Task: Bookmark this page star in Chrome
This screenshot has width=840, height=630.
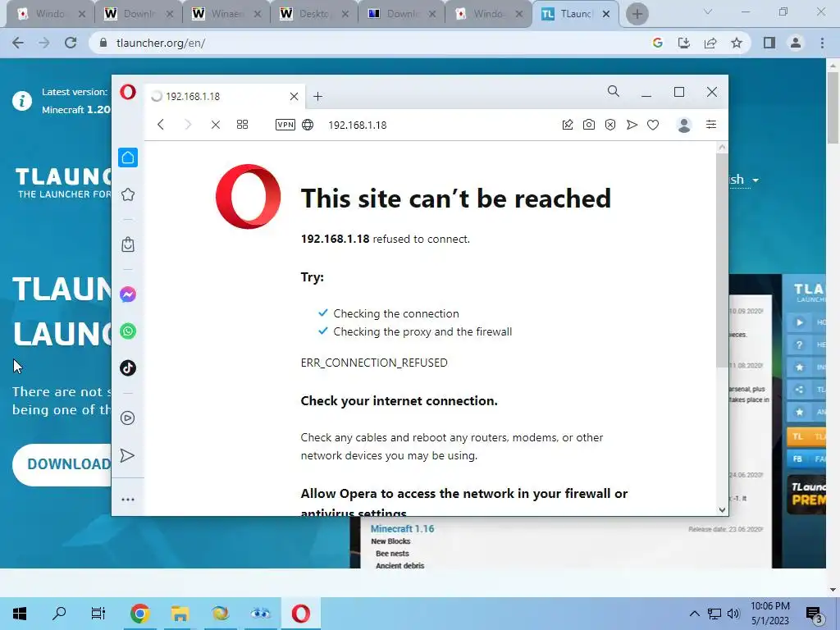Action: click(x=737, y=43)
